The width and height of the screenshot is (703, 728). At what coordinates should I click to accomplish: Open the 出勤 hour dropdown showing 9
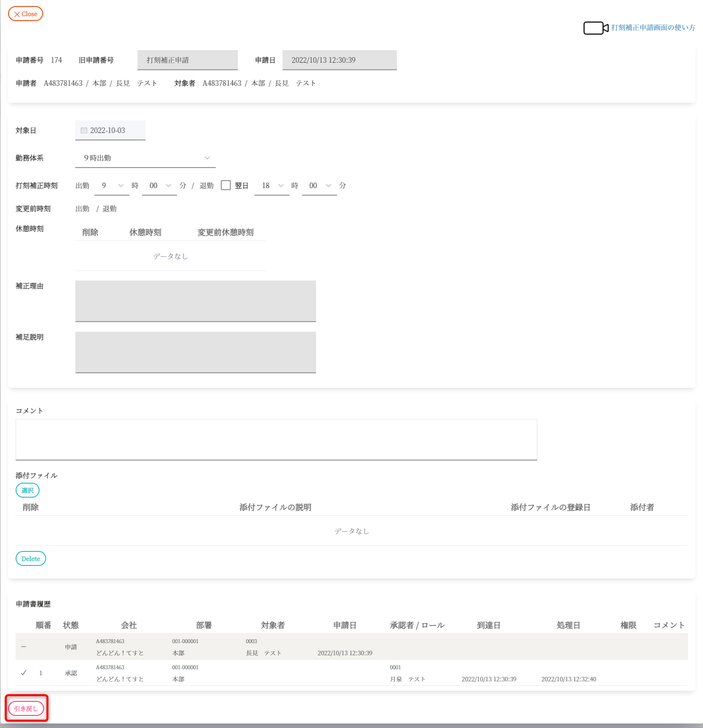pos(112,186)
